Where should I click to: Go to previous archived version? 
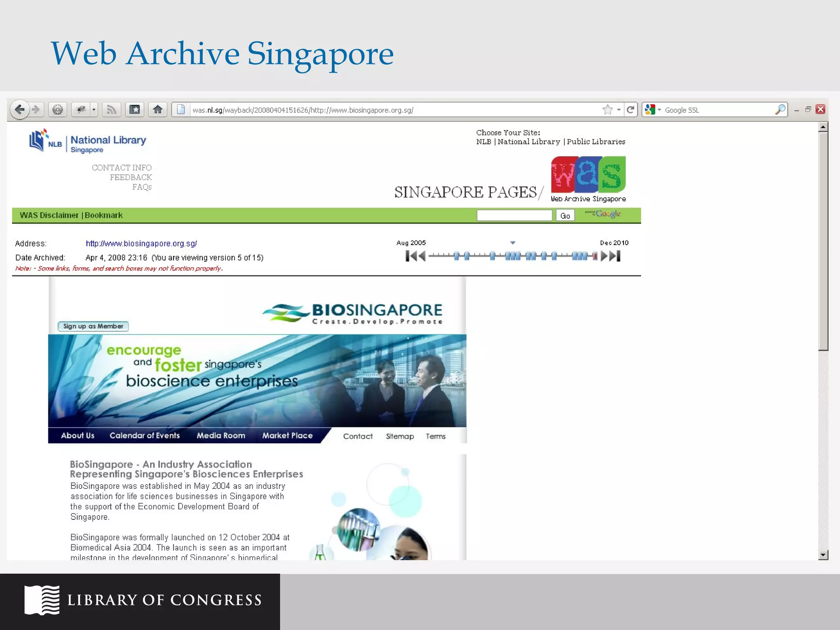click(x=422, y=256)
